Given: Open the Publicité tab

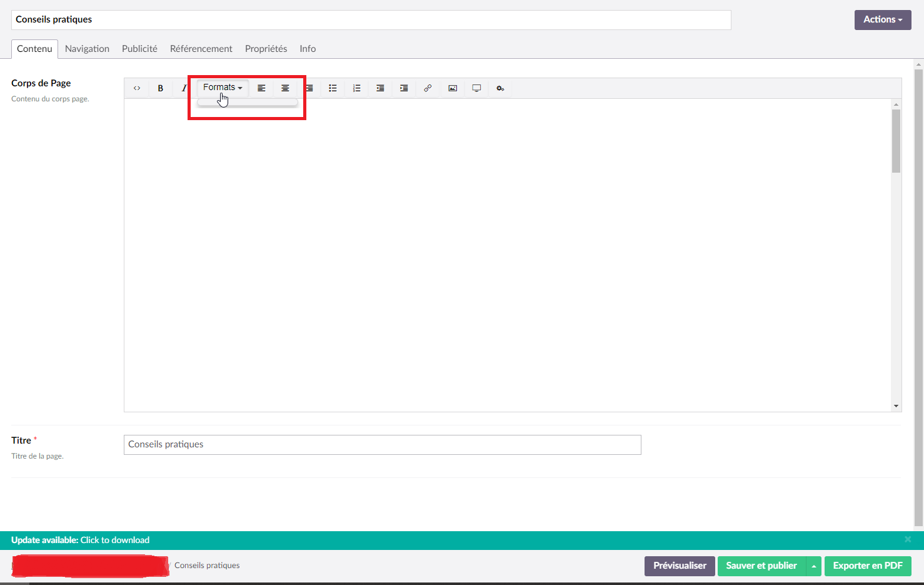Looking at the screenshot, I should coord(139,49).
